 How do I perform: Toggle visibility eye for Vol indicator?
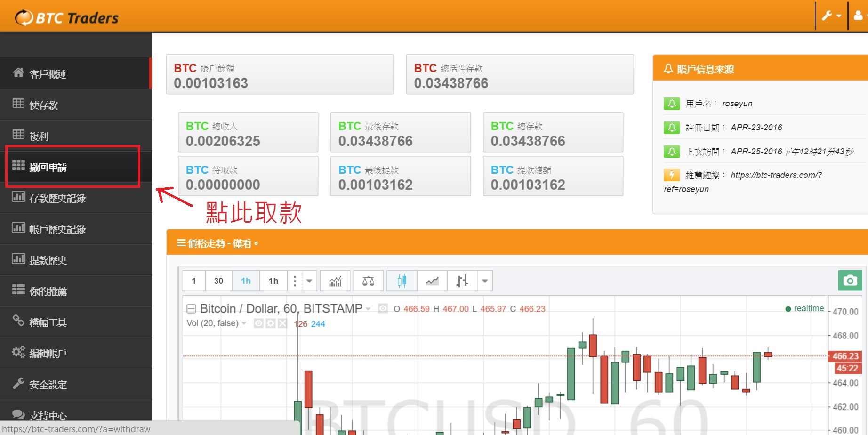(x=258, y=323)
